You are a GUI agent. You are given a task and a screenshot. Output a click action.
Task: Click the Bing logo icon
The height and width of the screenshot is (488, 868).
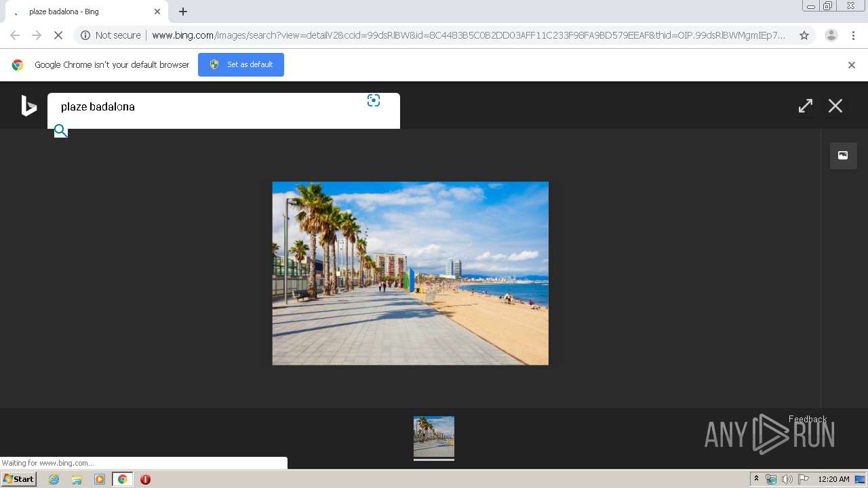coord(28,106)
